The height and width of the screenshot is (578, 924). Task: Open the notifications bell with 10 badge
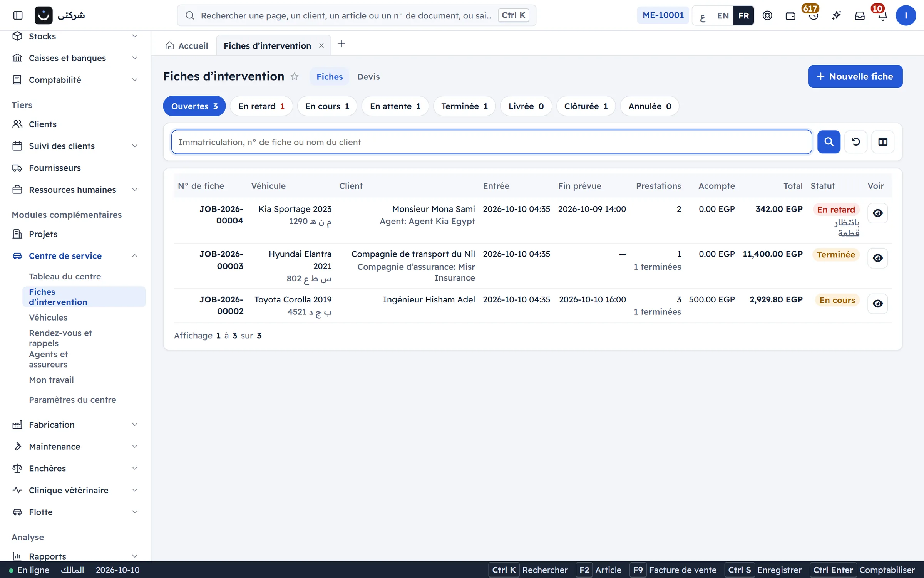click(882, 15)
